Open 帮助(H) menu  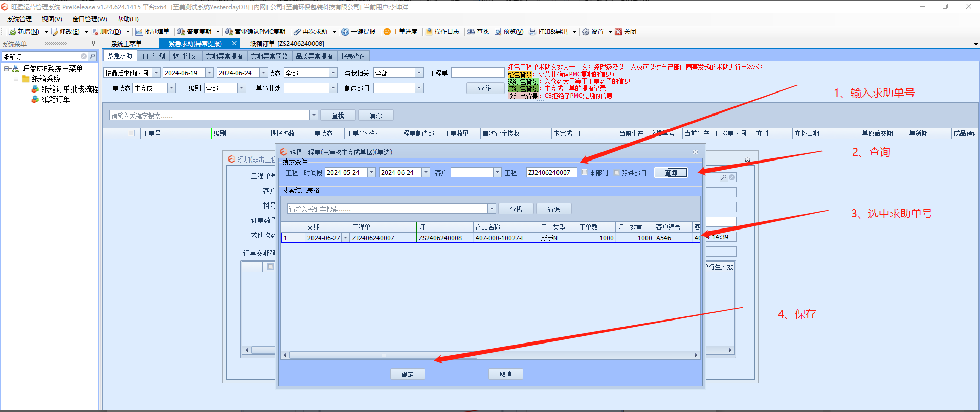128,19
